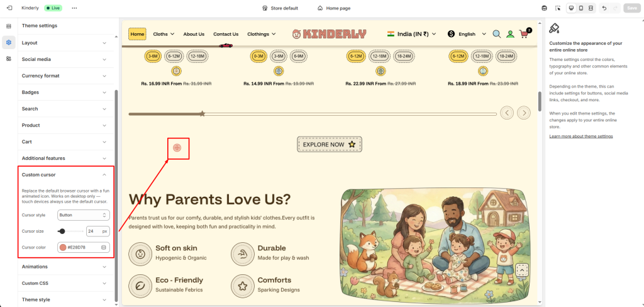This screenshot has height=307, width=644.
Task: Collapse the Custom cursor section
Action: pyautogui.click(x=104, y=174)
